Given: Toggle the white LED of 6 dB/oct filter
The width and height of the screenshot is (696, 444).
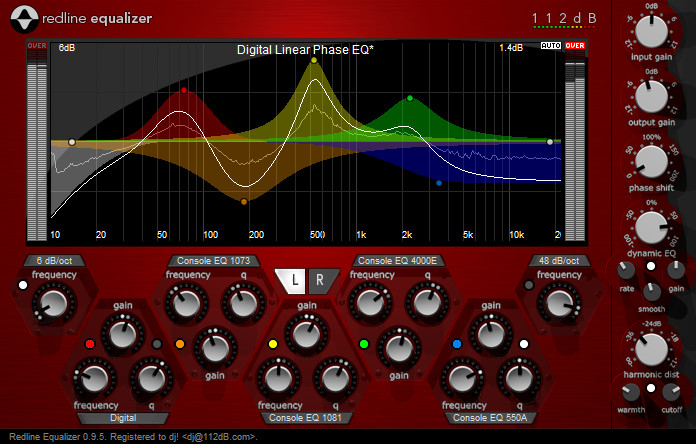Looking at the screenshot, I should tap(23, 285).
